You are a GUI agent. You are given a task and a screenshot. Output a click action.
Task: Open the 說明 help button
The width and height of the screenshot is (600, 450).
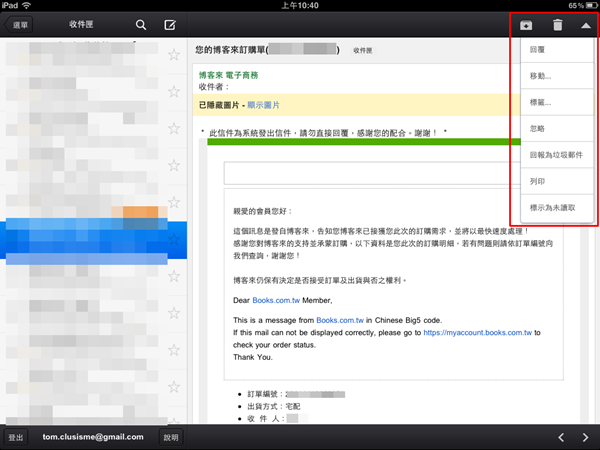click(x=171, y=437)
